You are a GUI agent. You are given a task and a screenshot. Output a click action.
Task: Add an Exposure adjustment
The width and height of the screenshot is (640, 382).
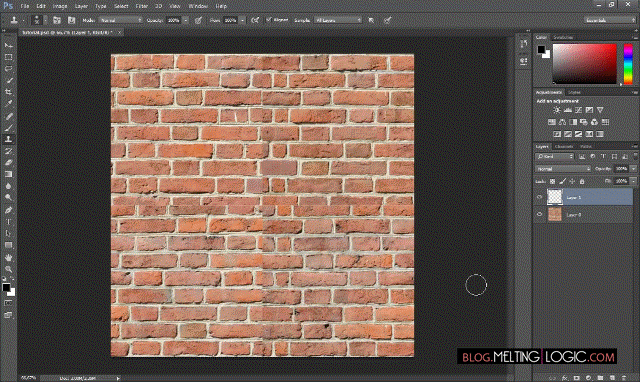point(589,110)
